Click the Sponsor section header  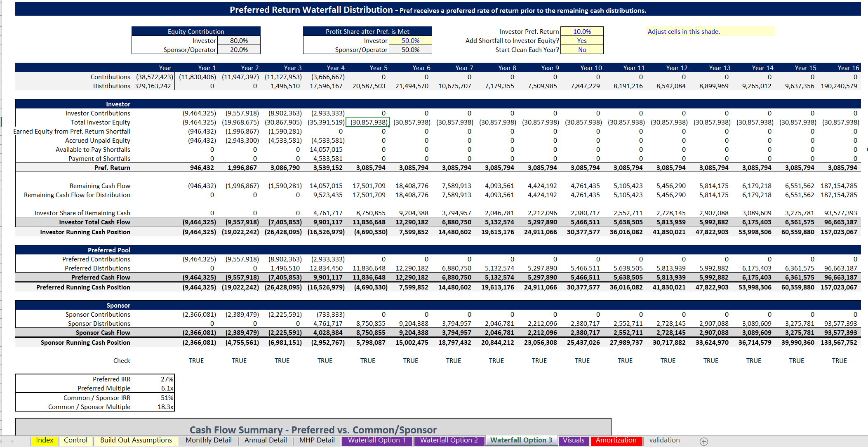pyautogui.click(x=438, y=305)
